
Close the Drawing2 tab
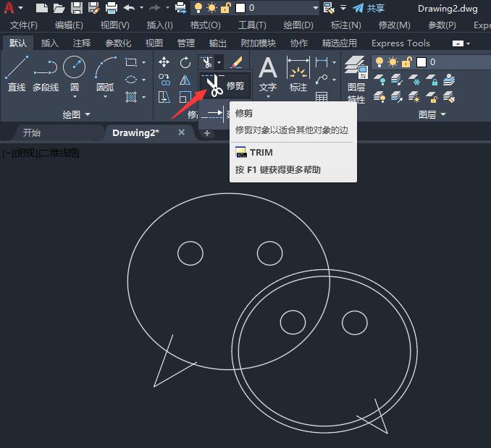click(x=181, y=132)
